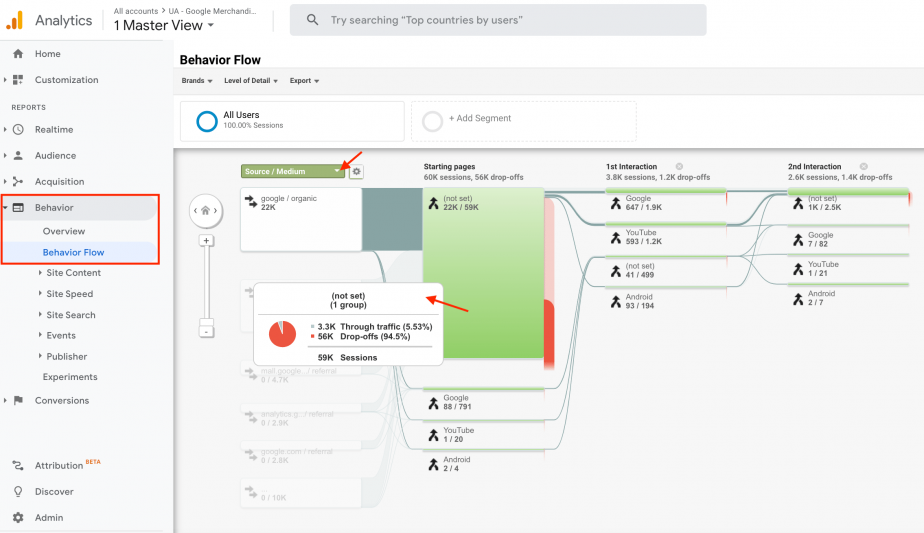Click the Attribution beta icon
Viewport: 924px width, 533px height.
[18, 465]
